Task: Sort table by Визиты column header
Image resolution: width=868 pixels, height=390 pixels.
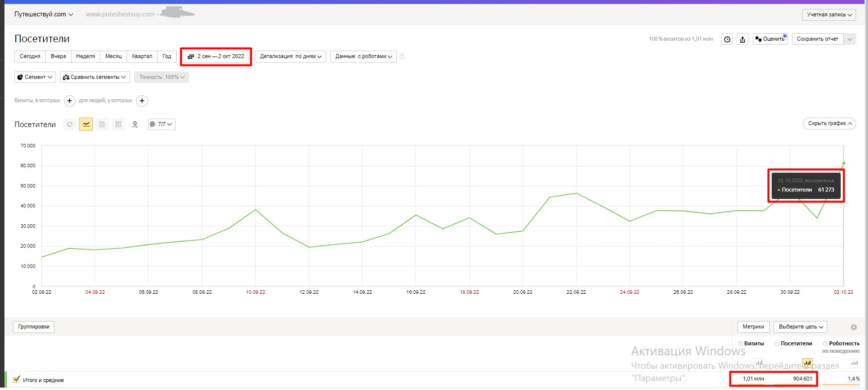Action: coord(754,343)
